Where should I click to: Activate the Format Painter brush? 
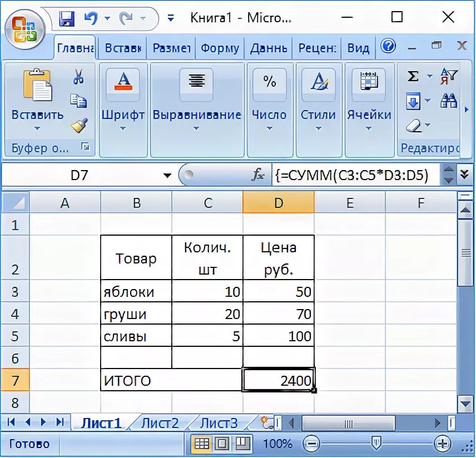(x=79, y=126)
